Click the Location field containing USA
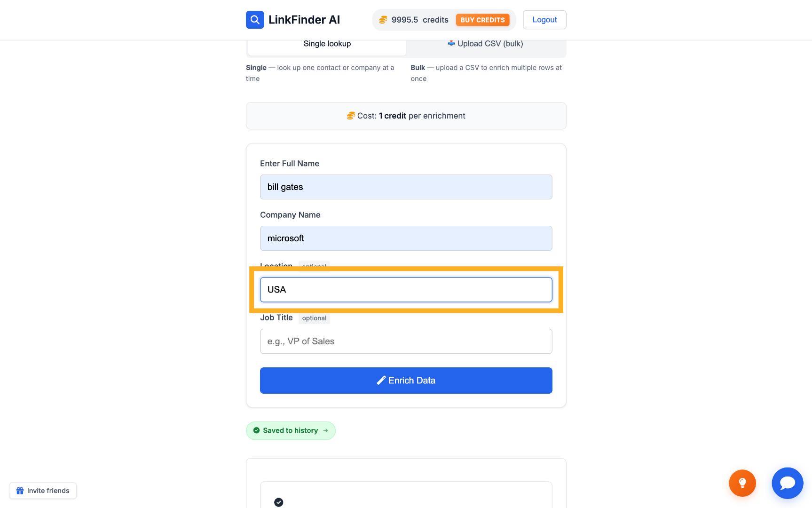 tap(406, 290)
